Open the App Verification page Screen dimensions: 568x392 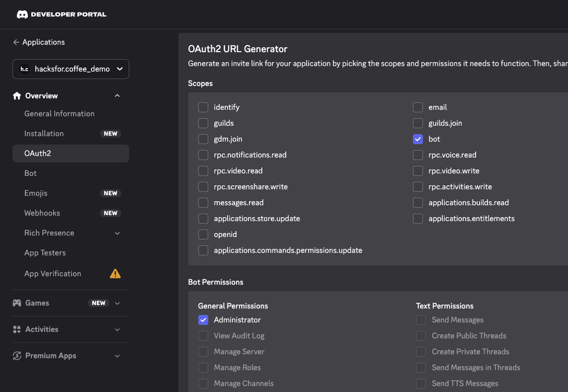(53, 274)
